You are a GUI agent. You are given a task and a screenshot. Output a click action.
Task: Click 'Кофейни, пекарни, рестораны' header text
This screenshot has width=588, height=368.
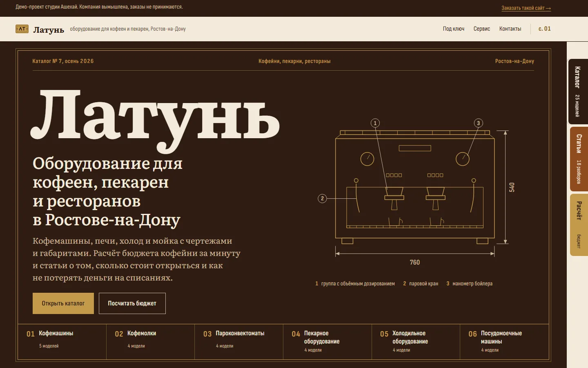pos(294,61)
